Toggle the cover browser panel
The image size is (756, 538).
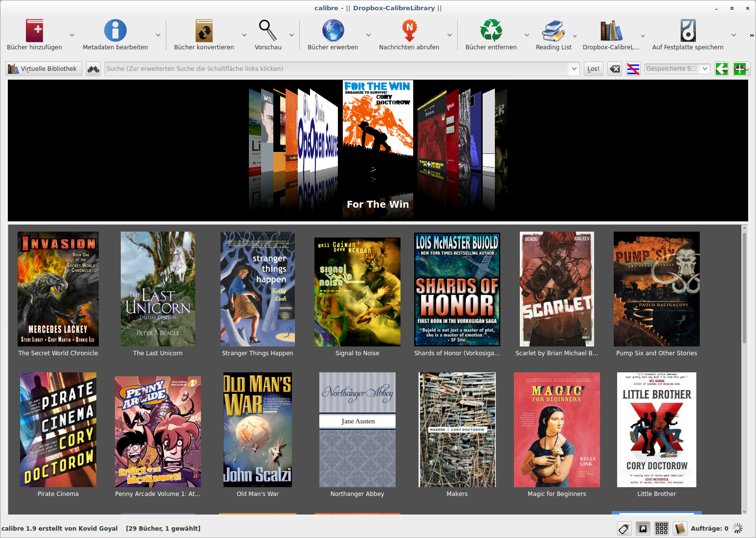tap(643, 528)
